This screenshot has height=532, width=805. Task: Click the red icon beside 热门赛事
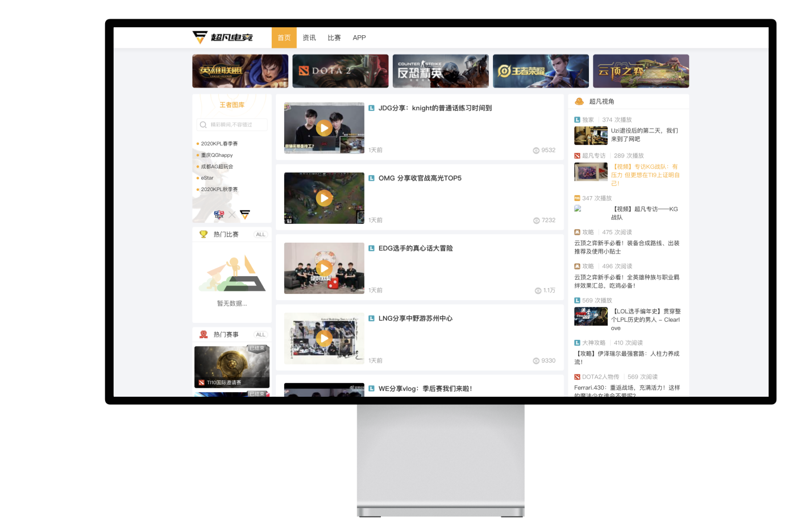[204, 334]
